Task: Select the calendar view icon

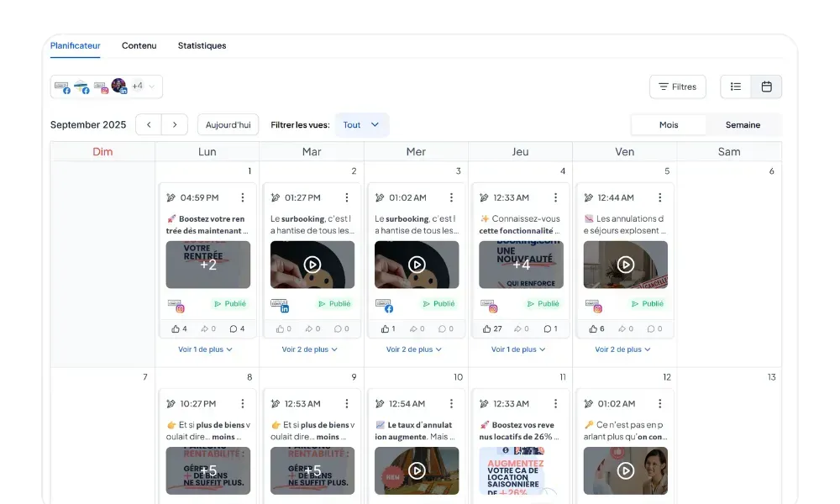Action: (x=767, y=87)
